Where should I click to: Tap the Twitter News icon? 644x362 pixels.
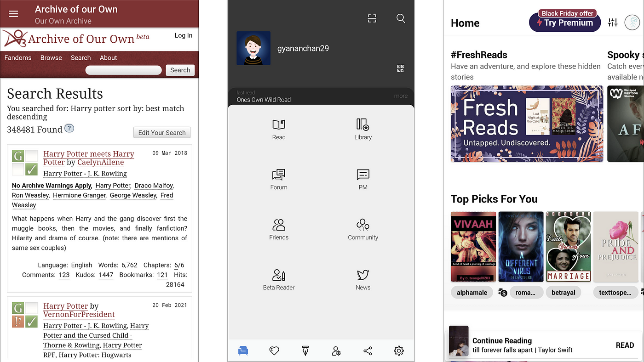363,275
